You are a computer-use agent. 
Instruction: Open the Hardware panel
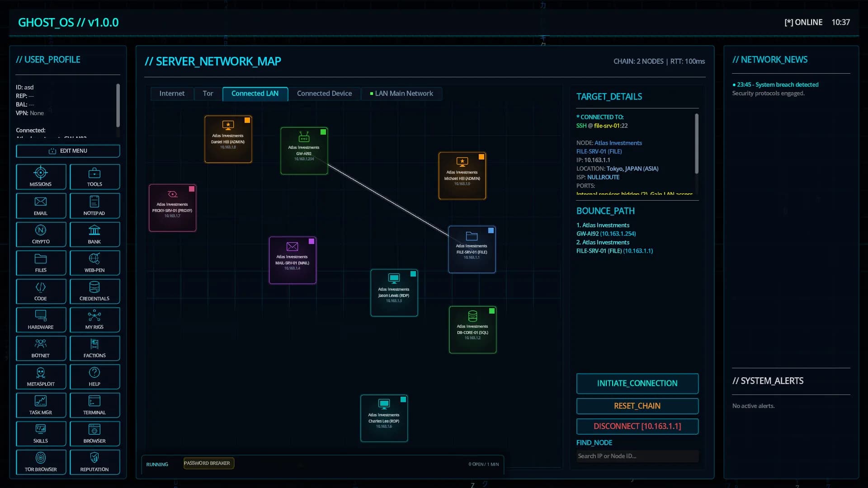tap(41, 319)
